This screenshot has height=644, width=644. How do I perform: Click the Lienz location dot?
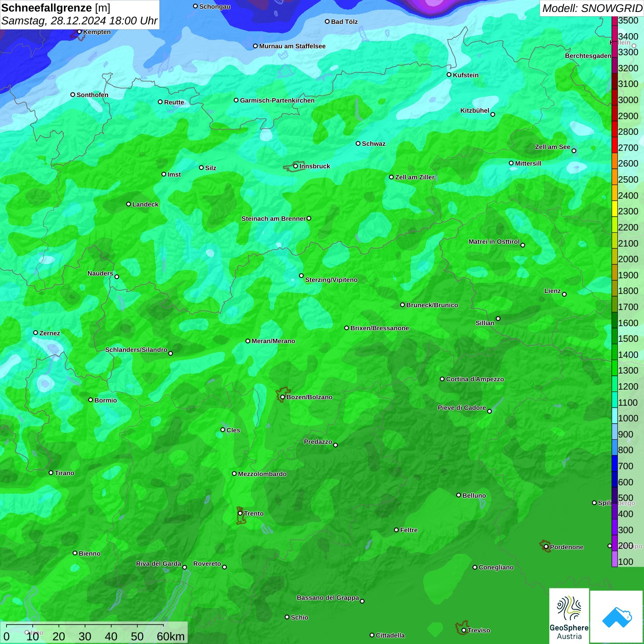[x=564, y=294]
